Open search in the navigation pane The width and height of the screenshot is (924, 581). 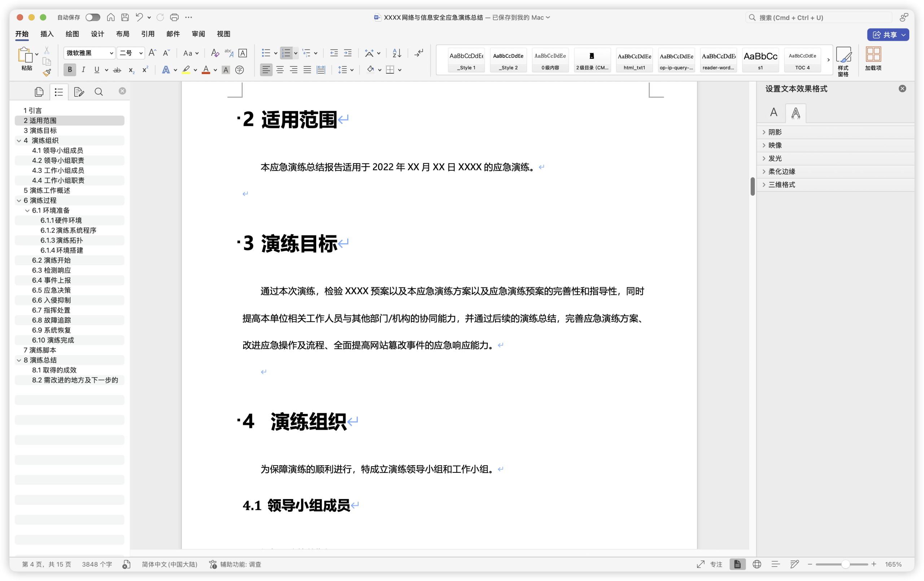click(99, 92)
